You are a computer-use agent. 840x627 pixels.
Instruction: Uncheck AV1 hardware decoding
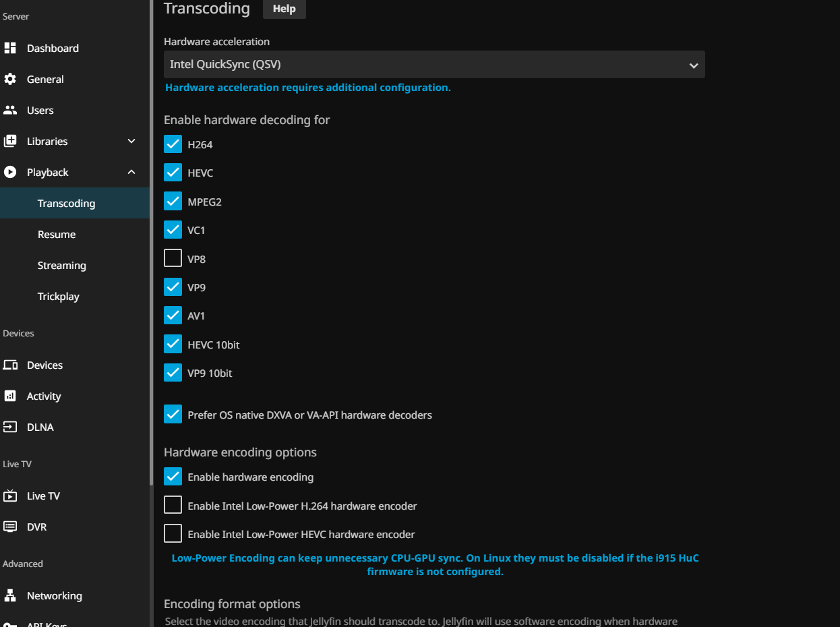173,316
